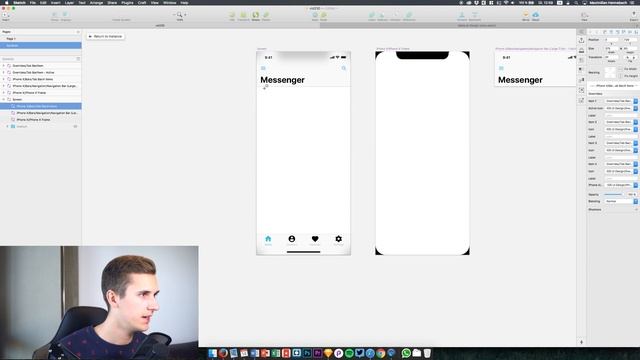Viewport: 640px width, 360px height.
Task: Click the contacts person icon in the tab bar
Action: click(291, 239)
